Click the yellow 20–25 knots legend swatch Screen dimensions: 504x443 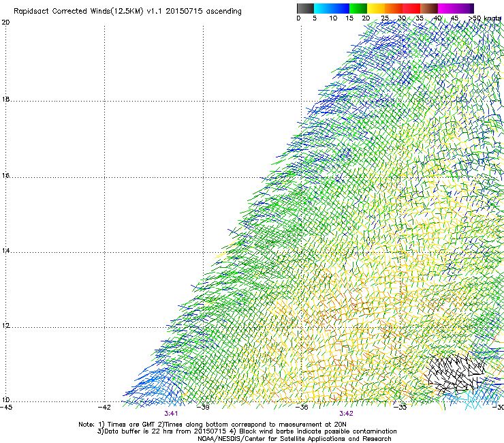click(x=376, y=8)
